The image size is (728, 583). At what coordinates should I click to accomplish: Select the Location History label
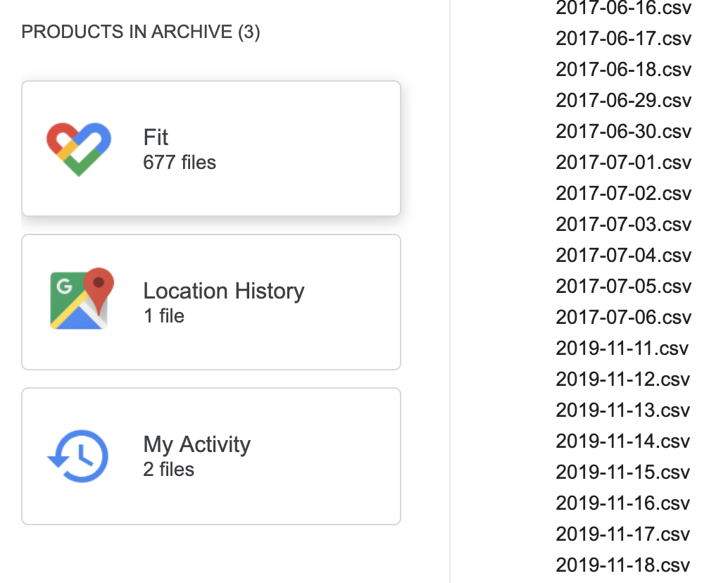(223, 290)
